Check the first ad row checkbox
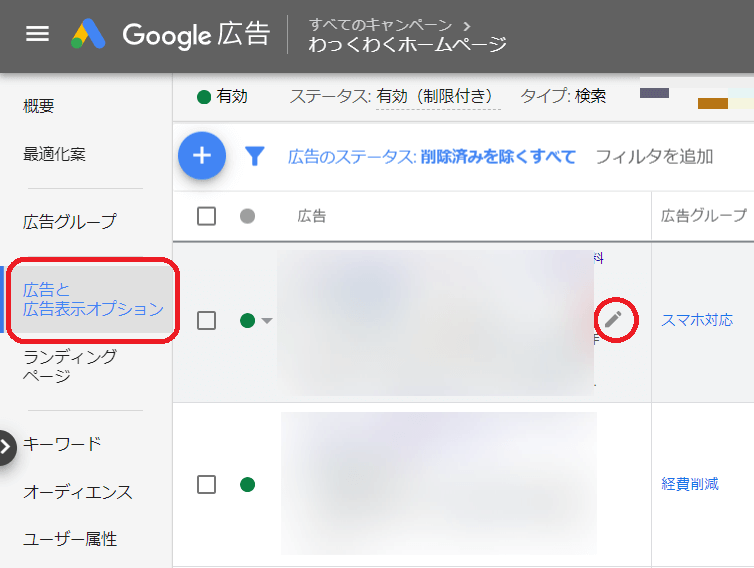Viewport: 754px width, 568px height. click(207, 321)
